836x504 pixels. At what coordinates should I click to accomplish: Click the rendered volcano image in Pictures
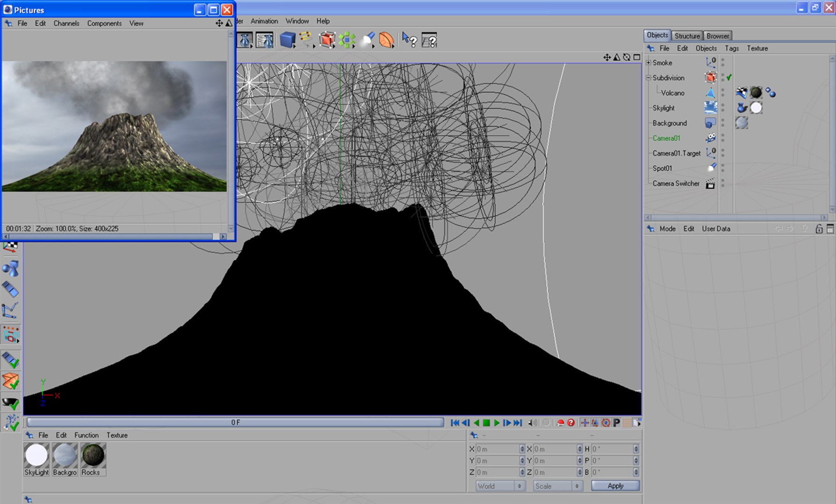pyautogui.click(x=114, y=126)
